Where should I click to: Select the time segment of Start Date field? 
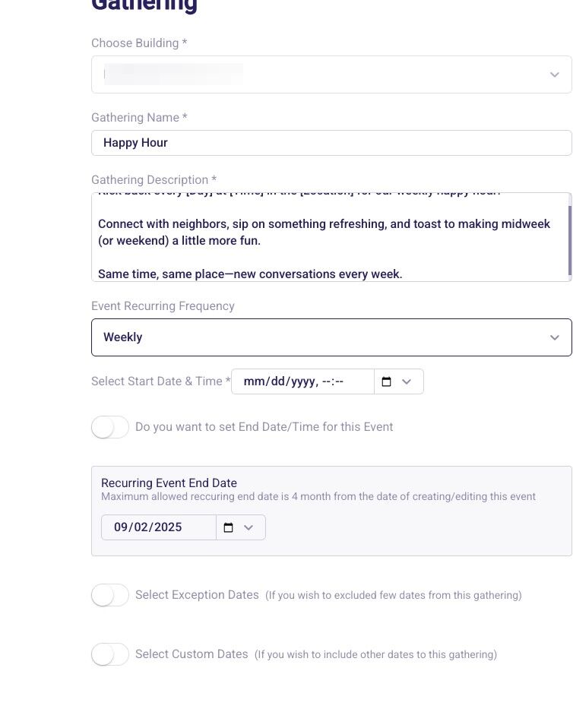[x=333, y=381]
